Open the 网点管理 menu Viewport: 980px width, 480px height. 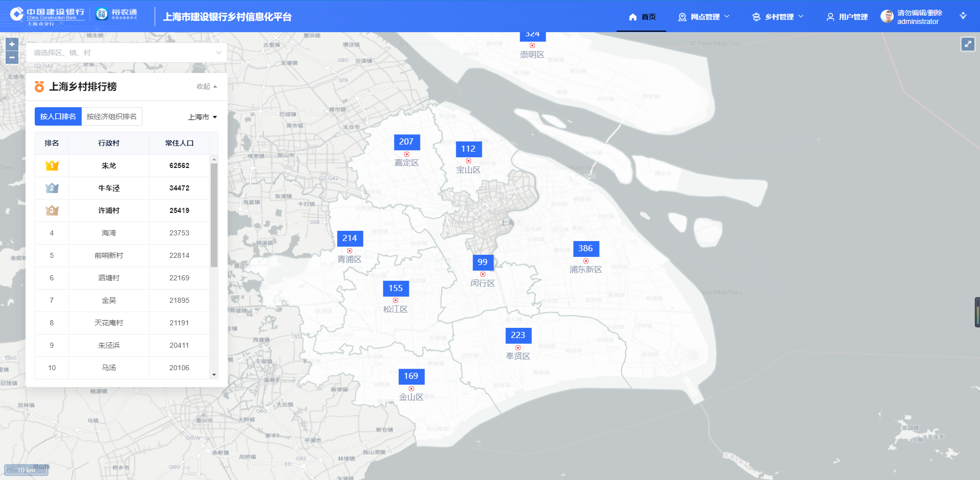point(704,17)
